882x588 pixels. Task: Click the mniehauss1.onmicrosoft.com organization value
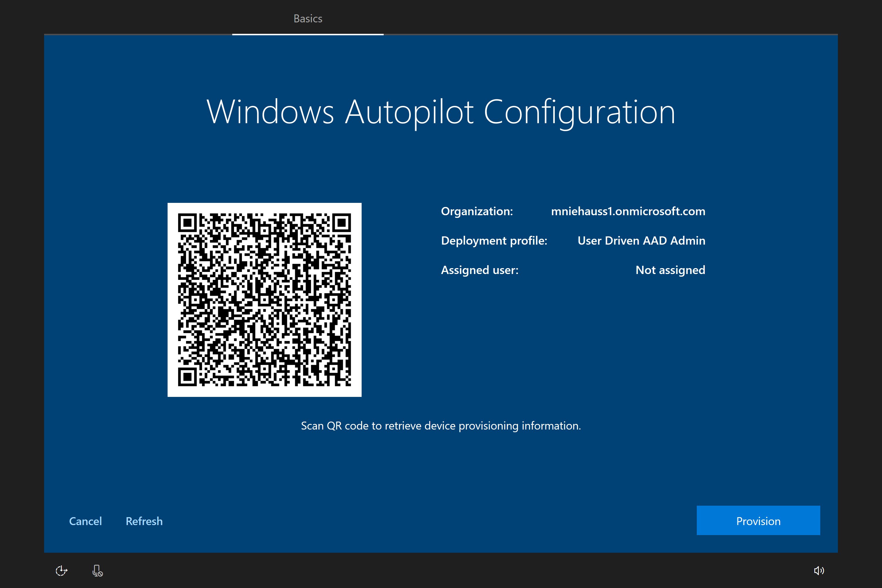pos(628,211)
